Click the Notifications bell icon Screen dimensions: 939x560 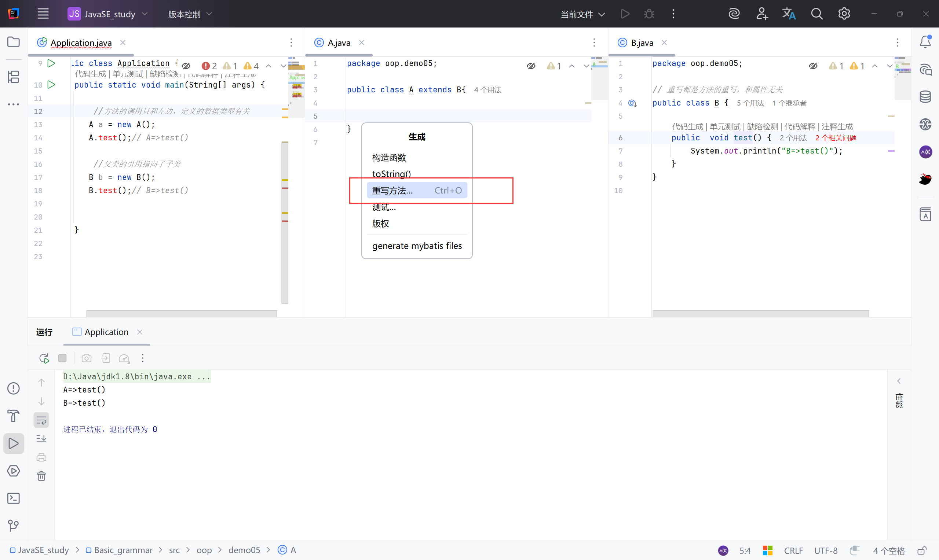point(925,42)
